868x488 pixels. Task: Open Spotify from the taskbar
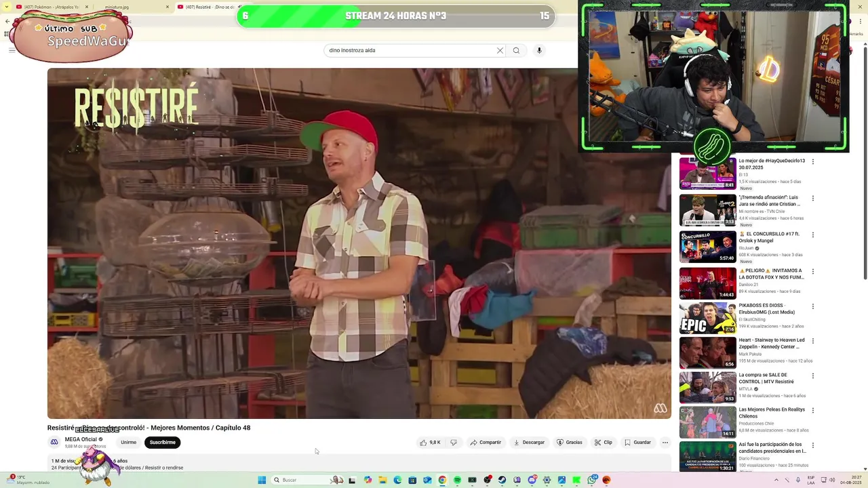pyautogui.click(x=458, y=480)
